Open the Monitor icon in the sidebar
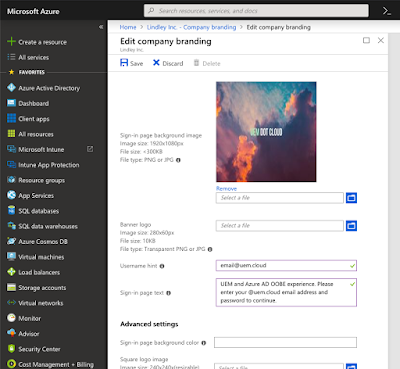 [x=11, y=318]
